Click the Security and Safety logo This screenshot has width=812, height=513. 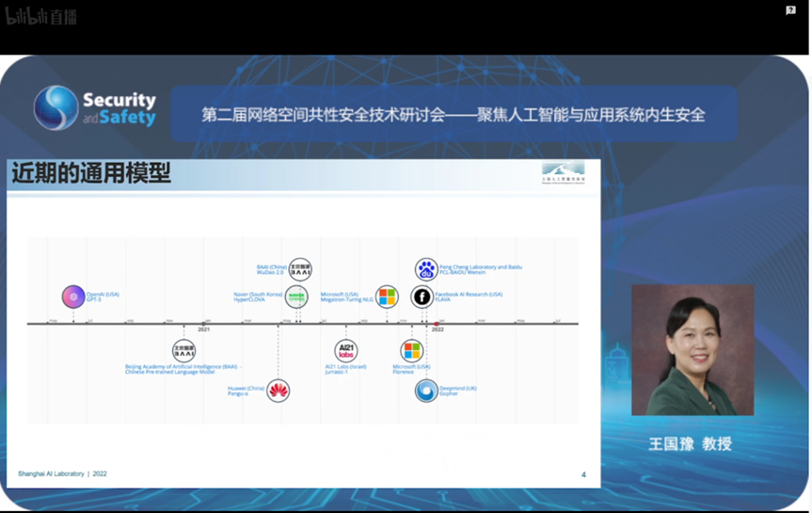coord(95,107)
